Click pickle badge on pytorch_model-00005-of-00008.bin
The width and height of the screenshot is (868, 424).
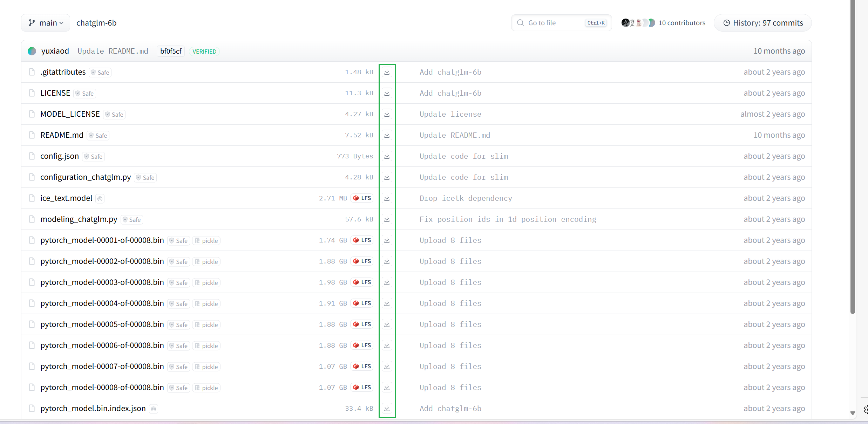[x=206, y=325]
